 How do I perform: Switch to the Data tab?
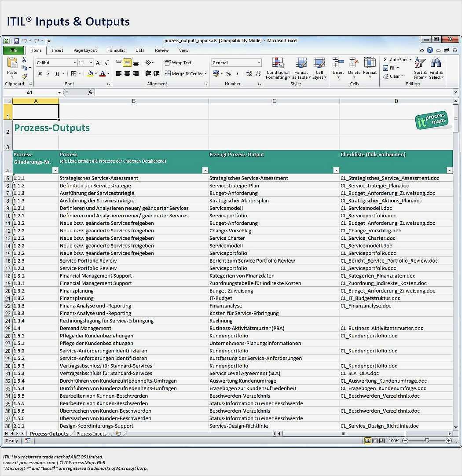pos(140,51)
